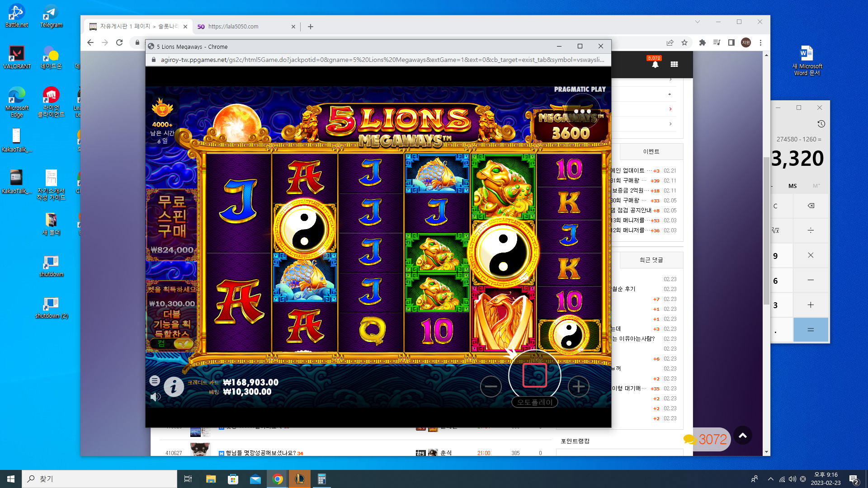This screenshot has width=868, height=488.
Task: Open the Chrome side panel
Action: point(731,42)
